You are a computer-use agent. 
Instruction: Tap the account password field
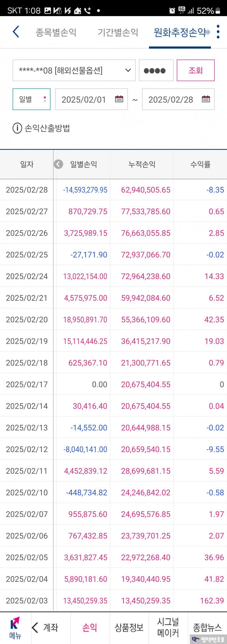[x=156, y=70]
